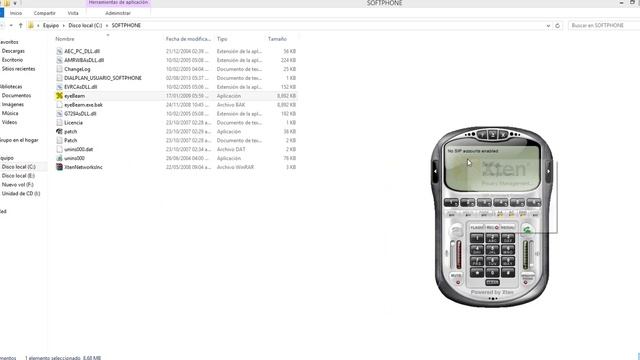Click the folder icon in address bar

tap(31, 25)
